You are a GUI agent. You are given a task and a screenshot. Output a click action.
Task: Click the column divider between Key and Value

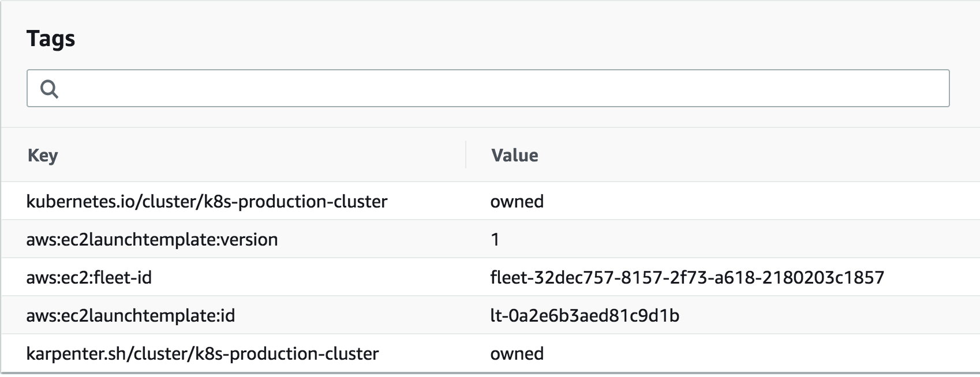(x=465, y=155)
